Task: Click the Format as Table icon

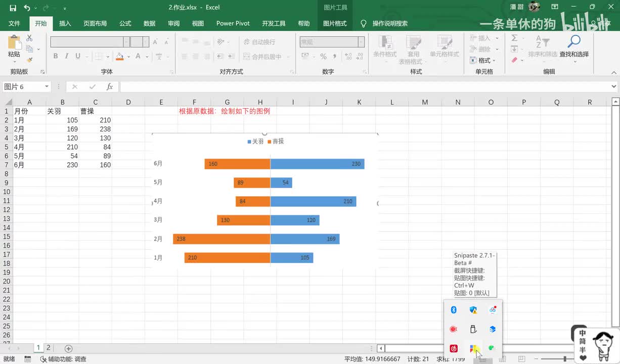Action: point(414,42)
